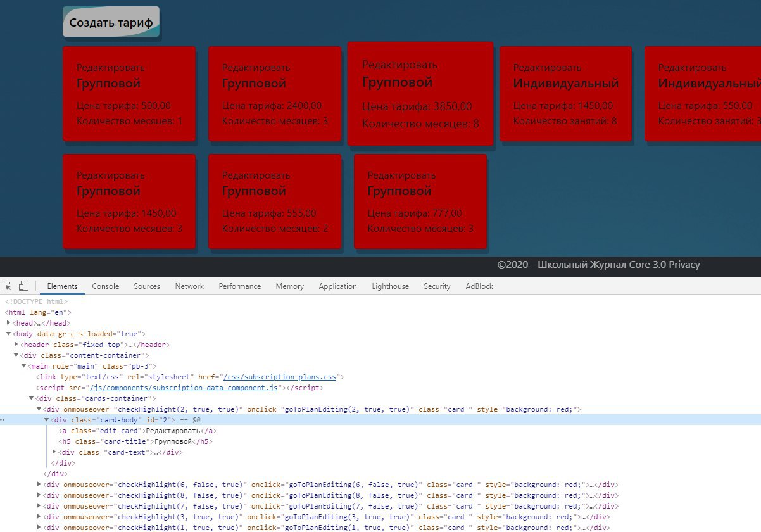The image size is (761, 532).
Task: Click Редактировать on the 1450,00 Индивидуальный card
Action: [x=548, y=67]
